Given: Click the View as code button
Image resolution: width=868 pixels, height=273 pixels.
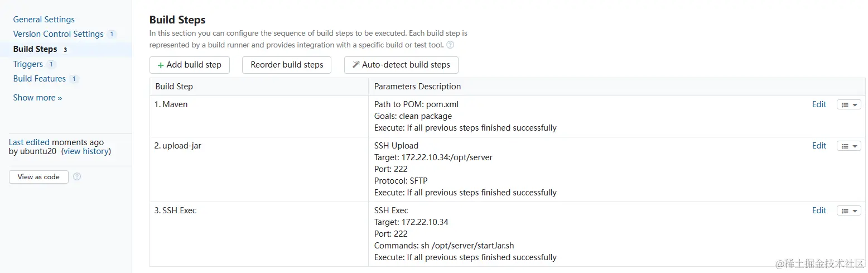Looking at the screenshot, I should tap(38, 176).
